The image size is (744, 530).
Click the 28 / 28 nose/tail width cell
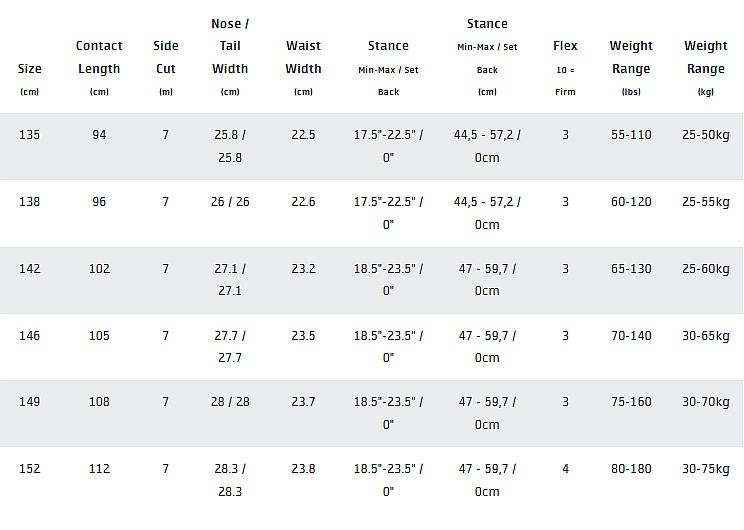[x=230, y=402]
